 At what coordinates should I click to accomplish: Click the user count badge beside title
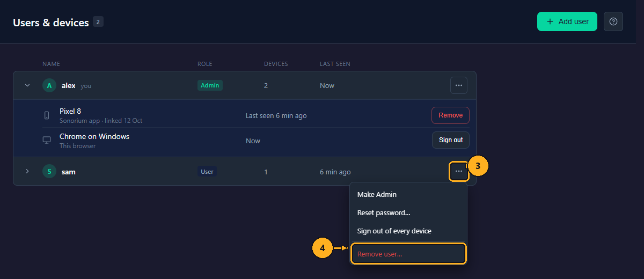coord(98,21)
